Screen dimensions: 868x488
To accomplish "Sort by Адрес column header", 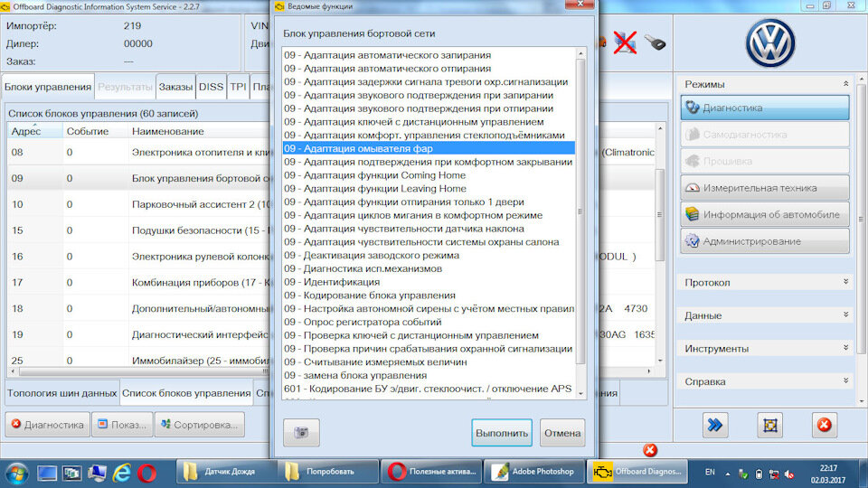I will (34, 131).
